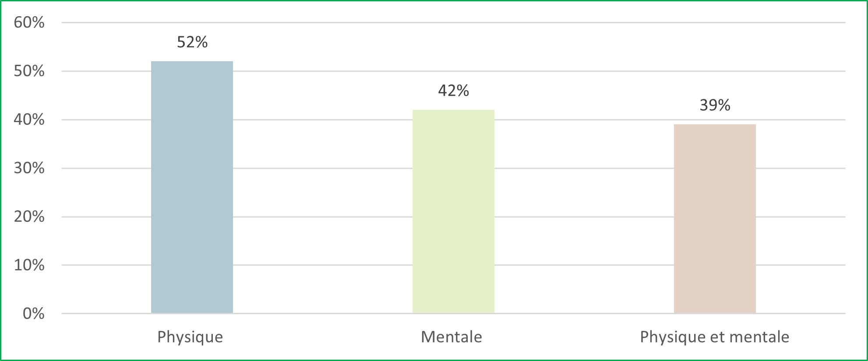Screen dimensions: 868x361
Task: Click the blue Physique bar
Action: [x=192, y=187]
